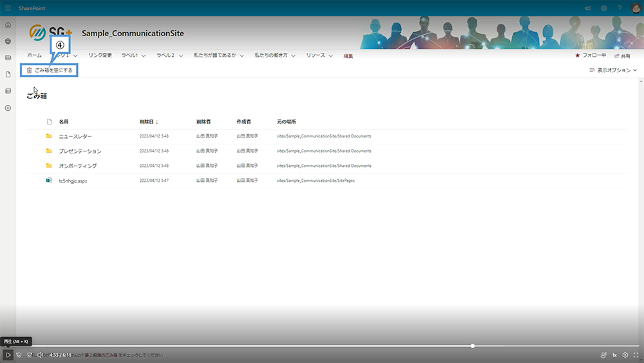The image size is (644, 363).
Task: Select ニュースレター folder name
Action: coord(75,136)
